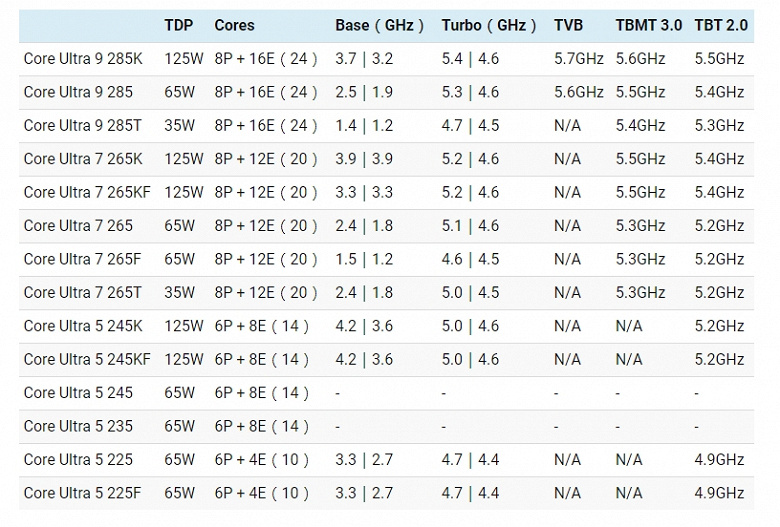Click the Core Ultra 5 245K row label
The height and width of the screenshot is (527, 780).
(x=83, y=326)
